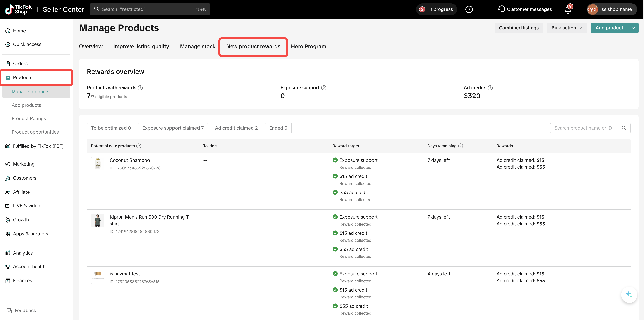Open the Add product arrow dropdown
Image resolution: width=644 pixels, height=320 pixels.
633,28
